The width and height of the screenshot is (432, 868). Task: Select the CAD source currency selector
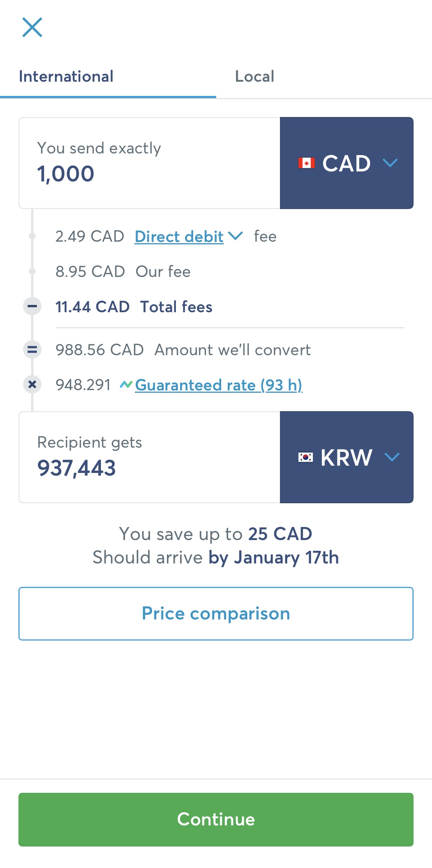347,163
